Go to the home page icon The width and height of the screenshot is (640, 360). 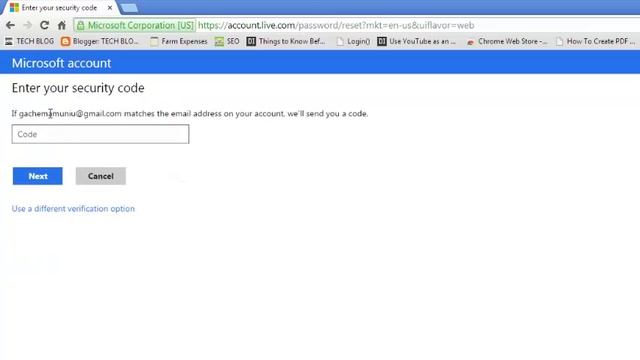[62, 25]
